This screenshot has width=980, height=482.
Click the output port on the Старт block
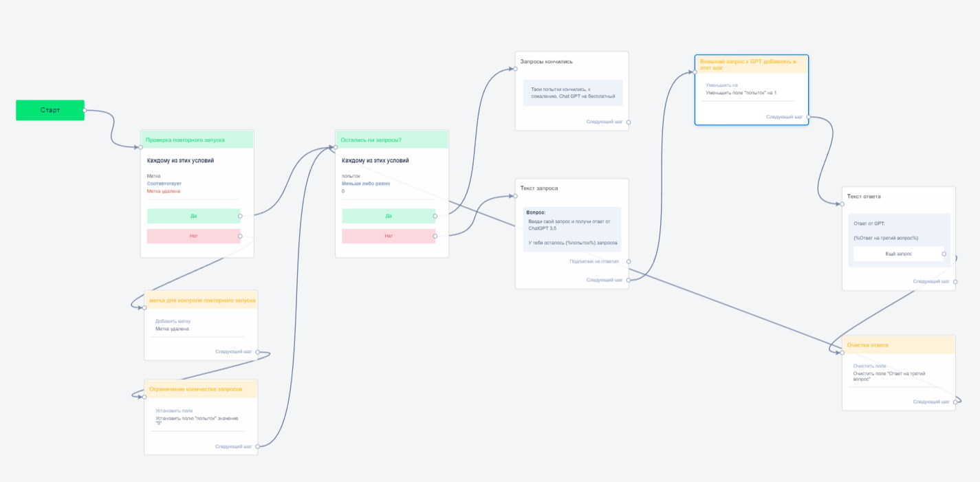[x=84, y=110]
